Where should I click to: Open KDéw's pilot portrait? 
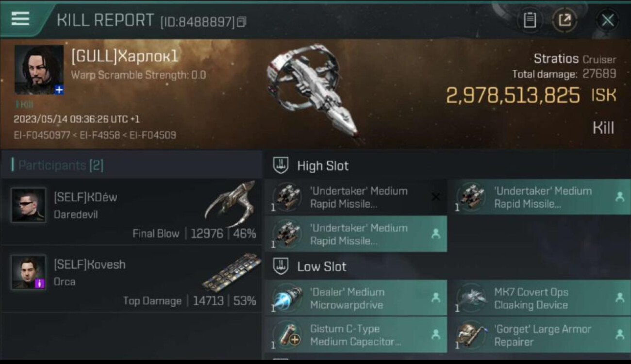click(29, 205)
